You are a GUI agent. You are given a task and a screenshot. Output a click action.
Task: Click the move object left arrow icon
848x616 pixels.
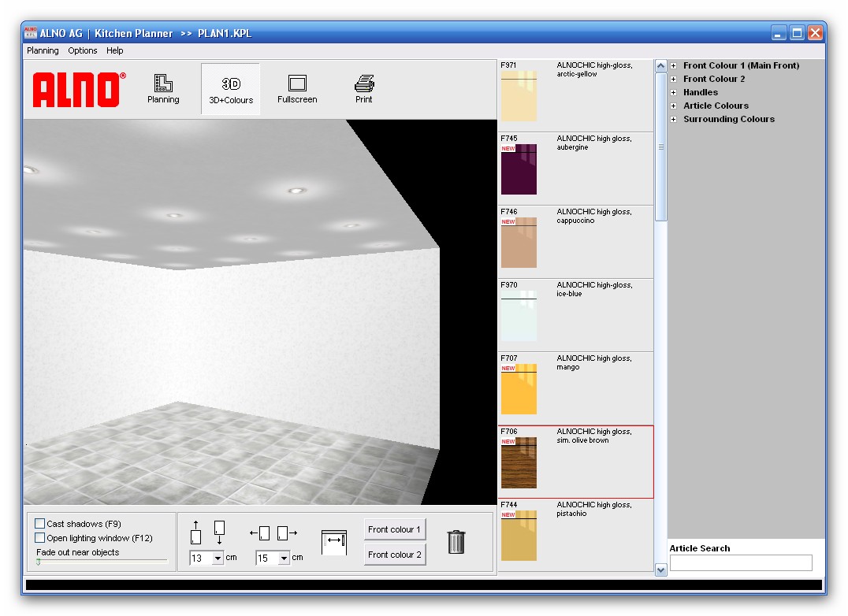pos(261,533)
